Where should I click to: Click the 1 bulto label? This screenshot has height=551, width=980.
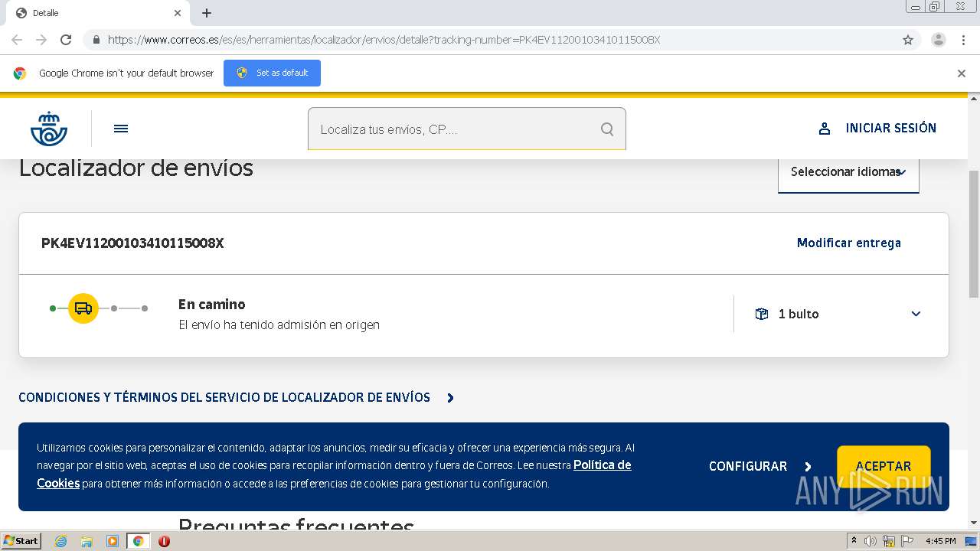click(799, 314)
